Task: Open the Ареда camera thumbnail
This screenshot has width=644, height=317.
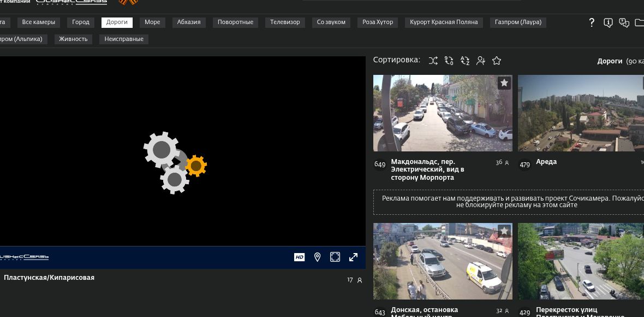Action: (581, 113)
